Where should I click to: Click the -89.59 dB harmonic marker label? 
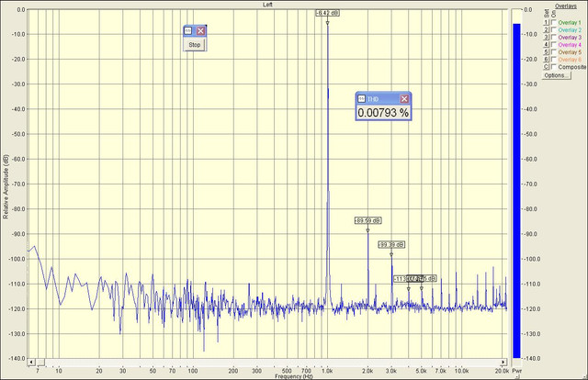pyautogui.click(x=367, y=220)
